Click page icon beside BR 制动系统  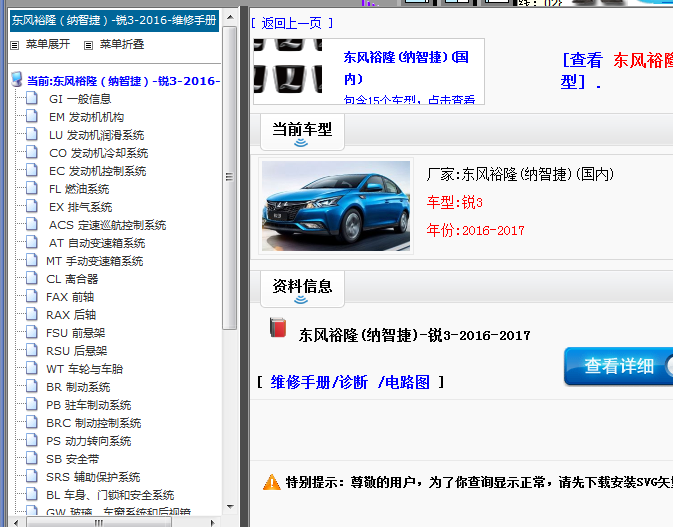tap(31, 386)
